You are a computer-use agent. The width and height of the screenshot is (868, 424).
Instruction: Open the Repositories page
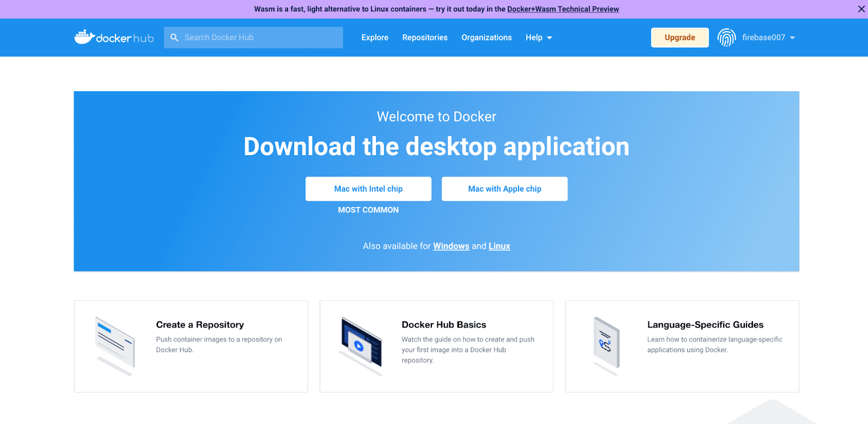(x=425, y=37)
